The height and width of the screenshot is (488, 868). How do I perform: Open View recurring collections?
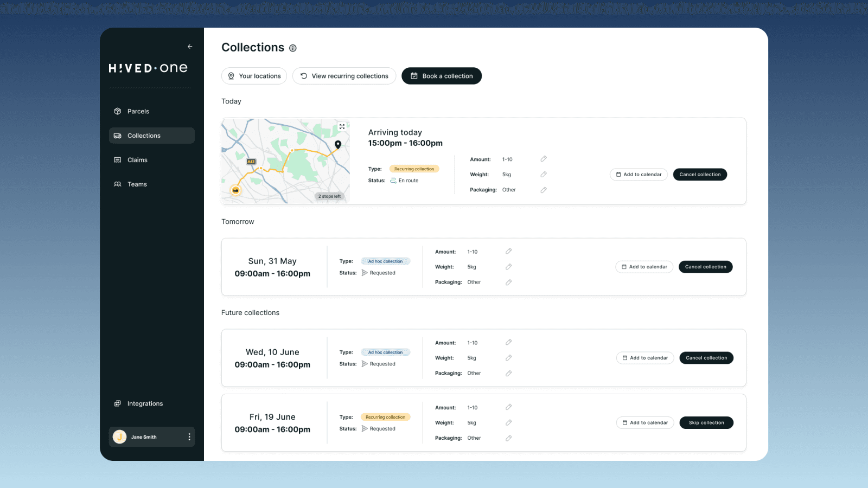344,75
